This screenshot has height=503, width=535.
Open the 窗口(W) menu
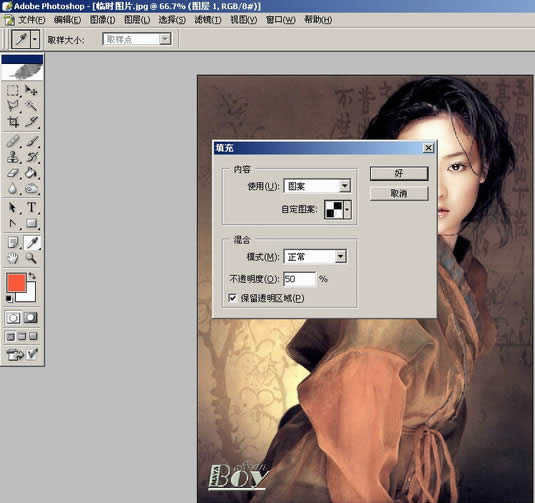click(x=280, y=20)
